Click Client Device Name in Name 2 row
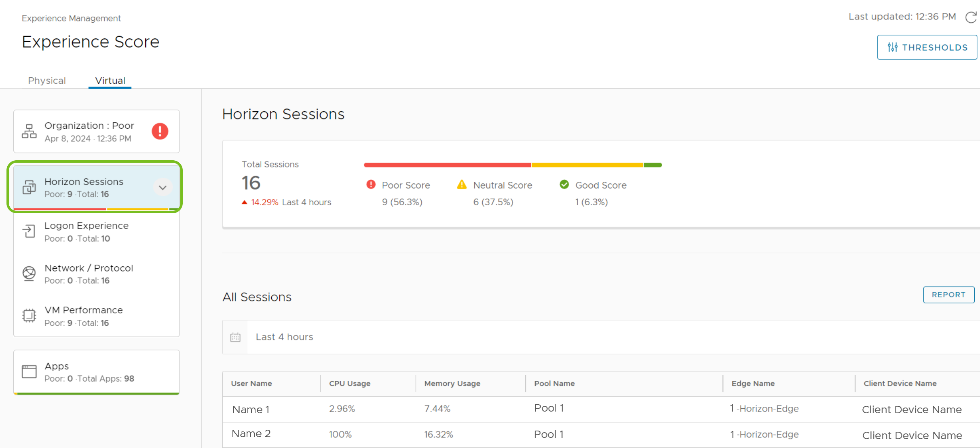This screenshot has width=980, height=448. tap(912, 435)
